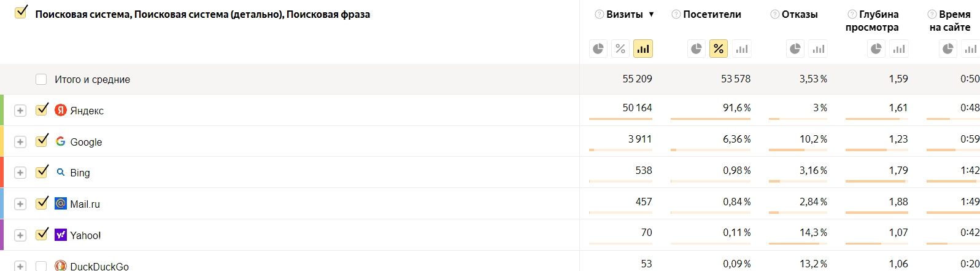Uncheck the Яндекс row checkbox
This screenshot has height=271, width=980.
coord(42,110)
